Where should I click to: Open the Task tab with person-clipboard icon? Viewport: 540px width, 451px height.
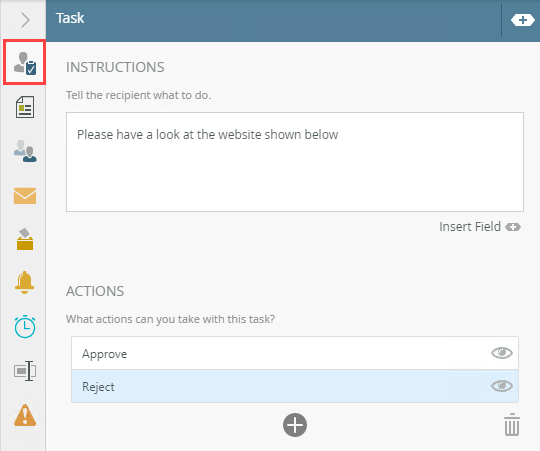tap(24, 62)
